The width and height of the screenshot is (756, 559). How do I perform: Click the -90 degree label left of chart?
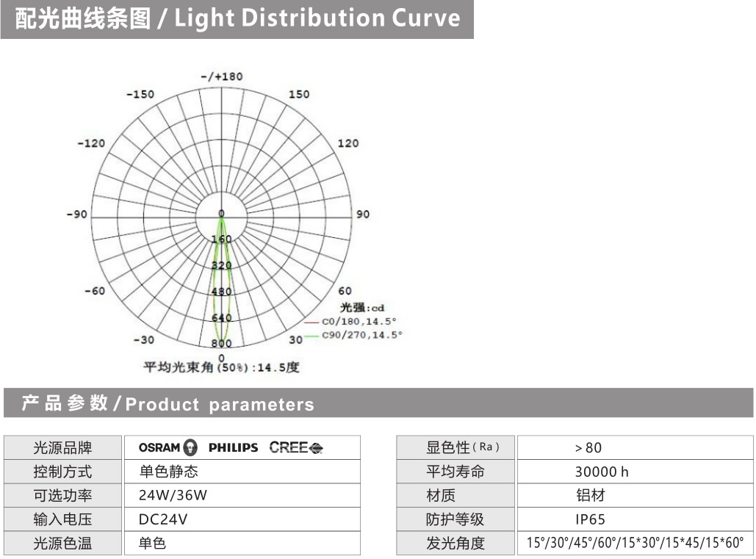coord(77,214)
